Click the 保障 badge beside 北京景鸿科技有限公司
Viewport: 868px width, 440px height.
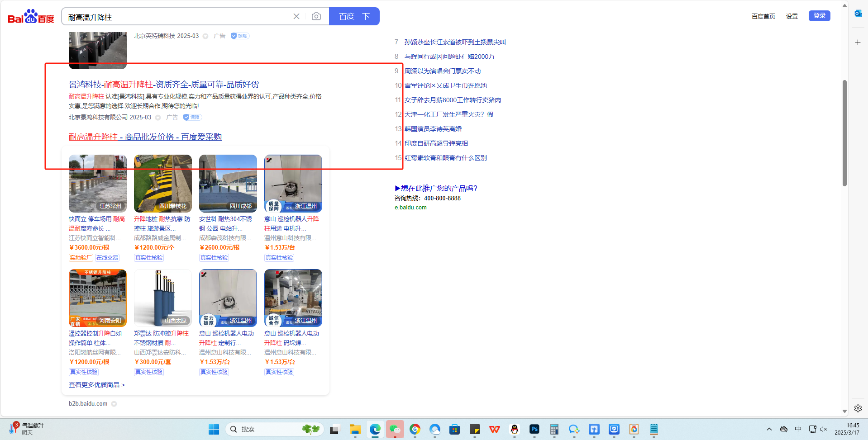pos(192,117)
